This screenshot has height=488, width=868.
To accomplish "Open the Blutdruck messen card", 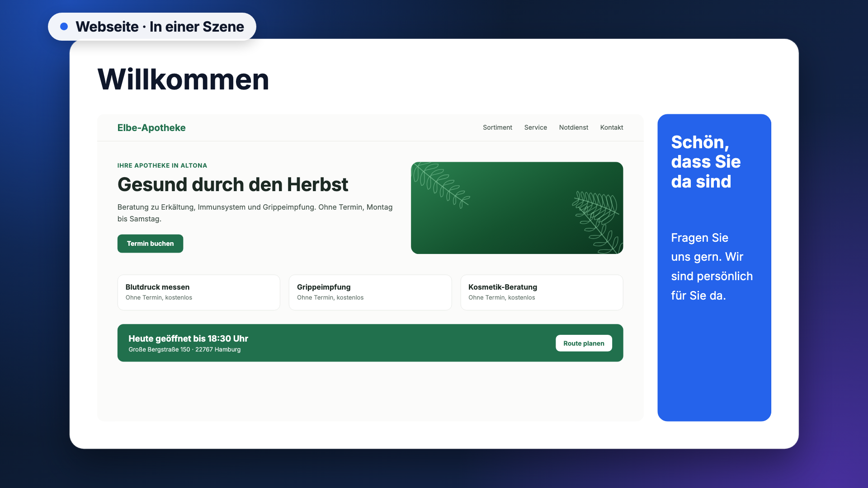I will pyautogui.click(x=199, y=292).
